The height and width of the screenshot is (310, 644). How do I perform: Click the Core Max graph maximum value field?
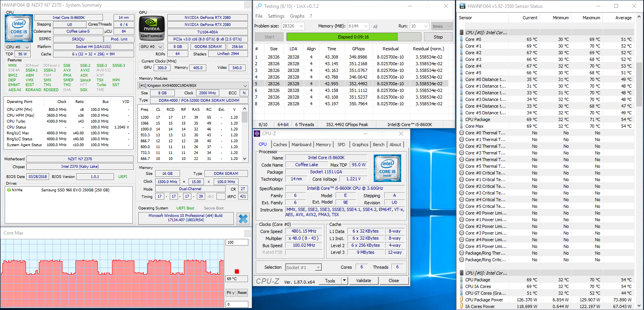click(x=237, y=242)
